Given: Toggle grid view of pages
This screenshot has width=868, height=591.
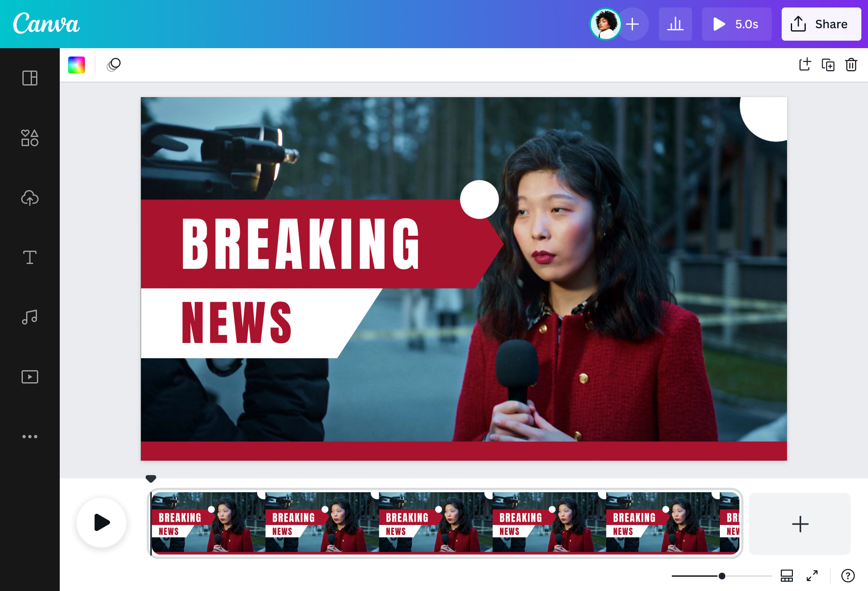Looking at the screenshot, I should [787, 576].
